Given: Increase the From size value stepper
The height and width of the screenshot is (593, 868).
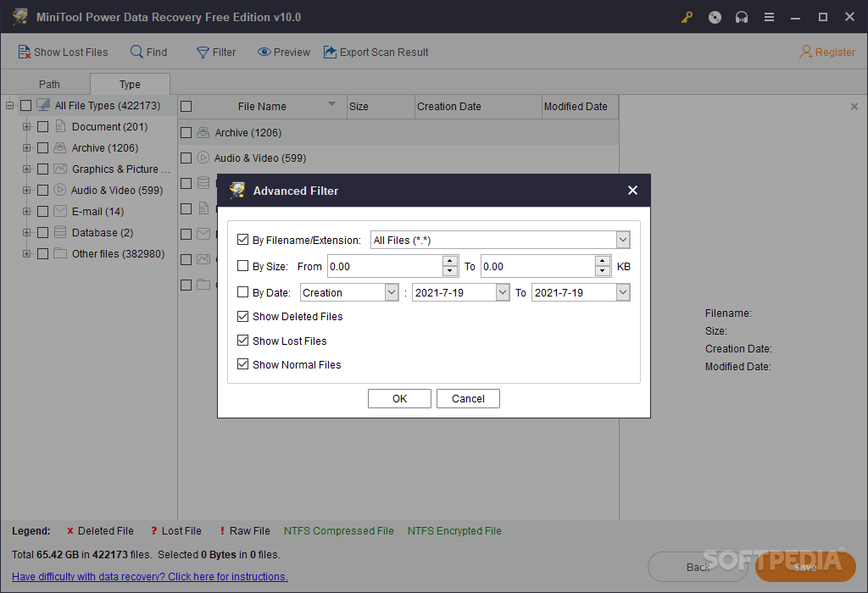Looking at the screenshot, I should [450, 261].
